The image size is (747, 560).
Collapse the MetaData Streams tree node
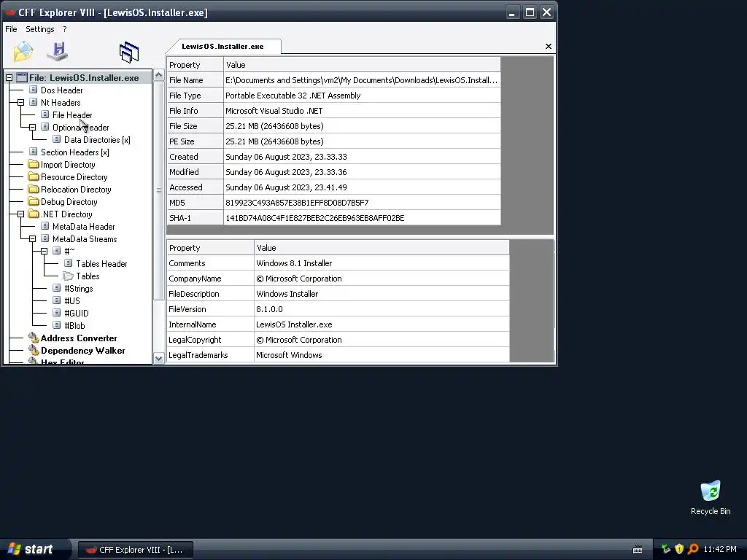click(32, 239)
